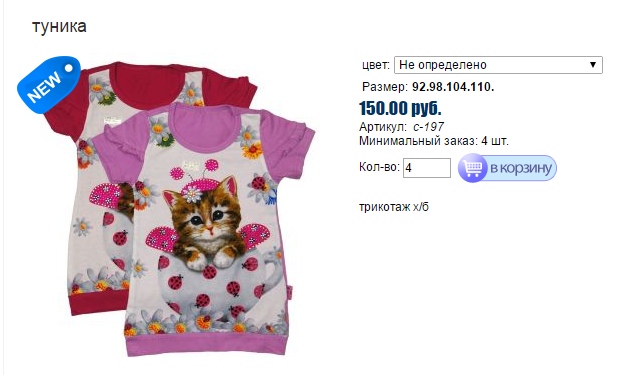The width and height of the screenshot is (626, 375).
Task: Click the shopping cart icon
Action: 472,168
